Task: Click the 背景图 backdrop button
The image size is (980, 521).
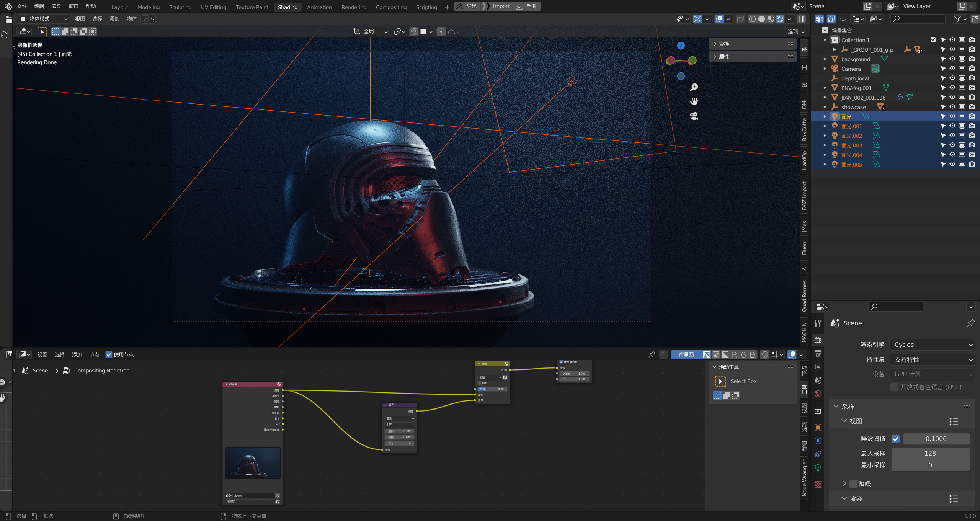Action: point(686,355)
